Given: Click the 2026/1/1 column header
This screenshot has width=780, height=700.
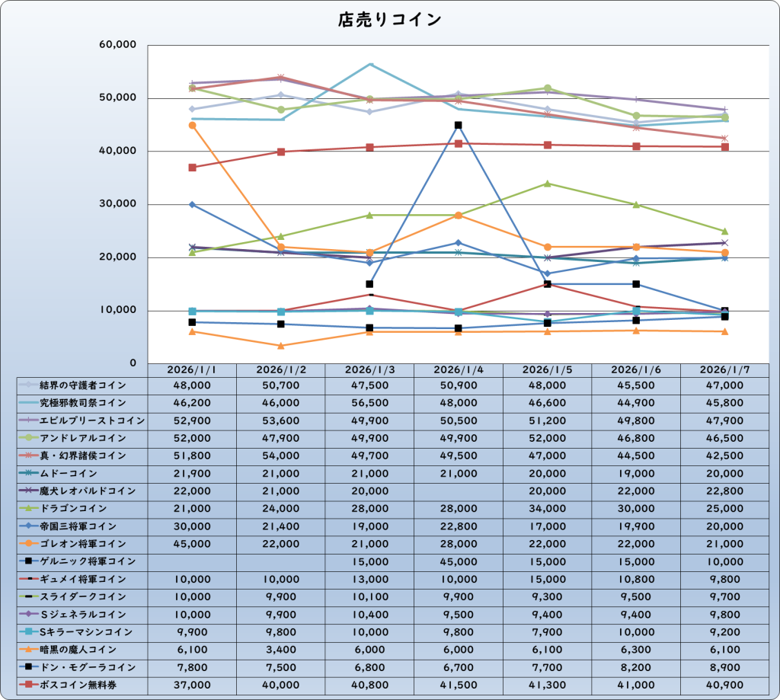Looking at the screenshot, I should pos(192,369).
